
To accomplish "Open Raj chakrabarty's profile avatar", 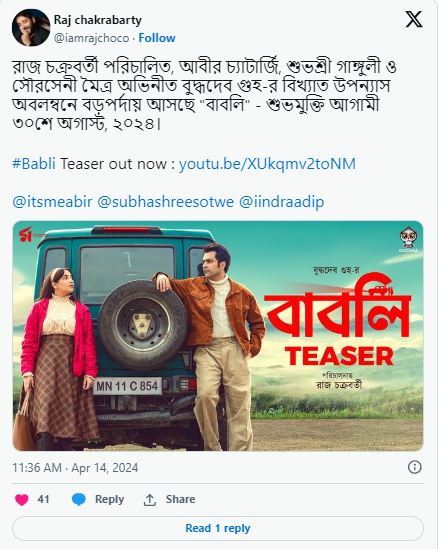I will (31, 28).
